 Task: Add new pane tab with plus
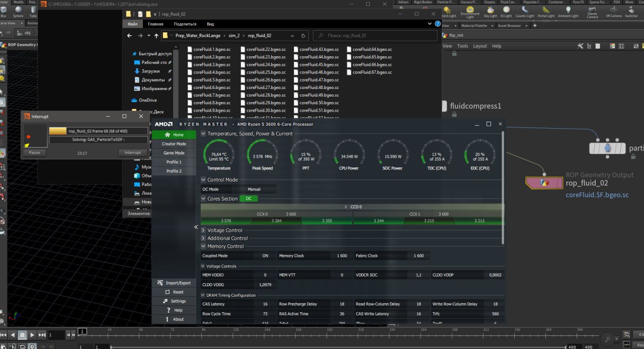535,25
